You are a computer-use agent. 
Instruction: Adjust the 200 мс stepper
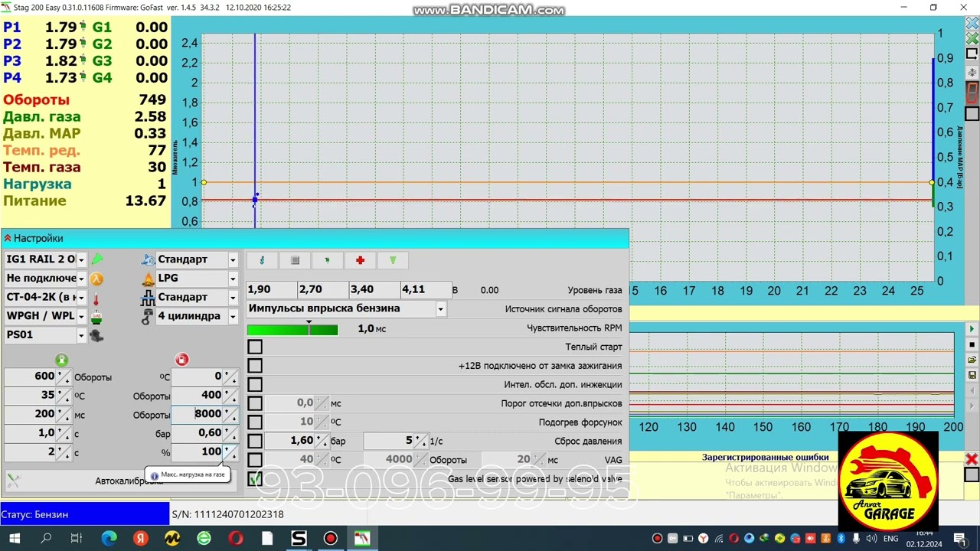click(64, 415)
